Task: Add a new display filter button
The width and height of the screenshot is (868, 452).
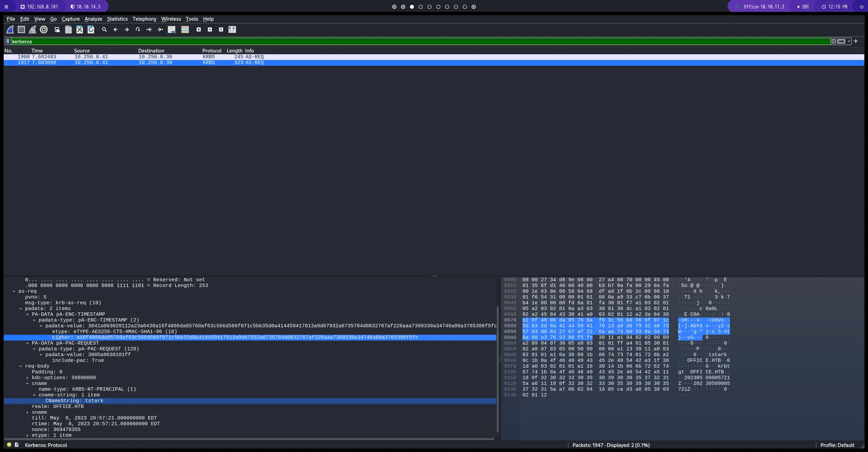Action: [856, 41]
